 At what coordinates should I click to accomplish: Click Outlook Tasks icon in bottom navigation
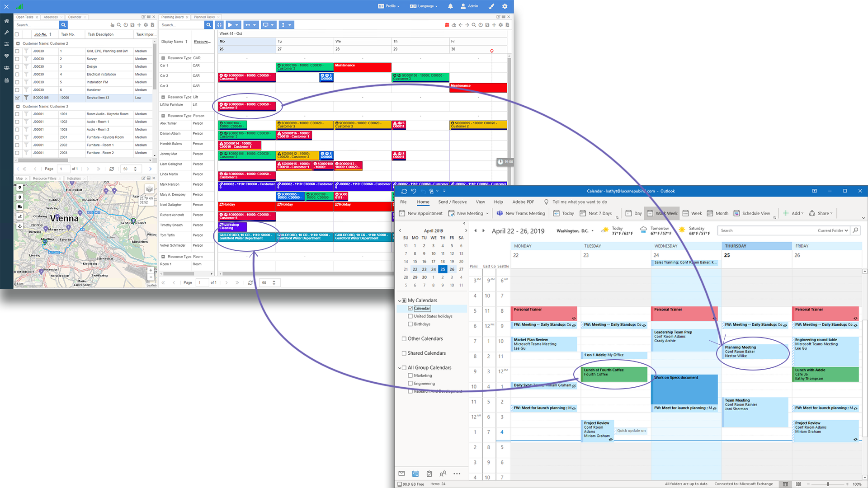click(429, 474)
